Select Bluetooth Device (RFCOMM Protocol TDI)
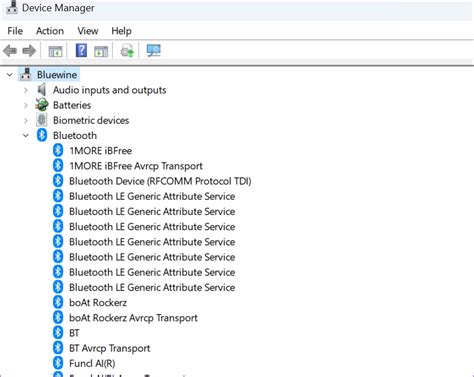 160,181
